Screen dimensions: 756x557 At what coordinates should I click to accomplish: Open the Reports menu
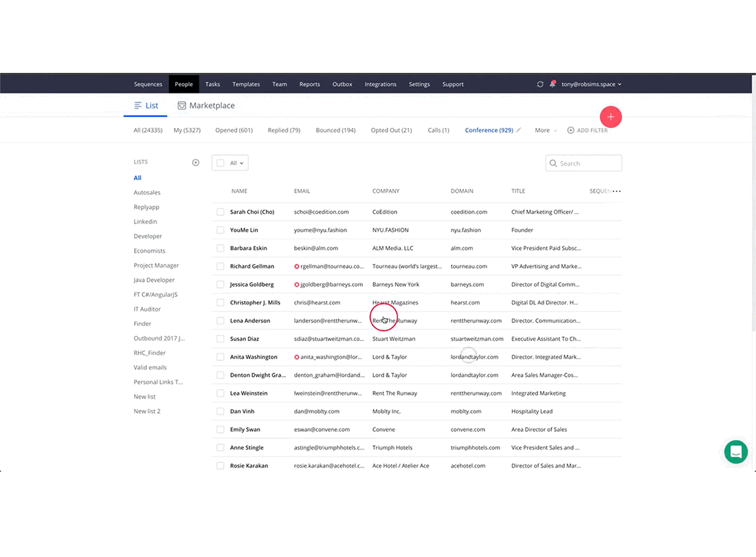point(309,84)
